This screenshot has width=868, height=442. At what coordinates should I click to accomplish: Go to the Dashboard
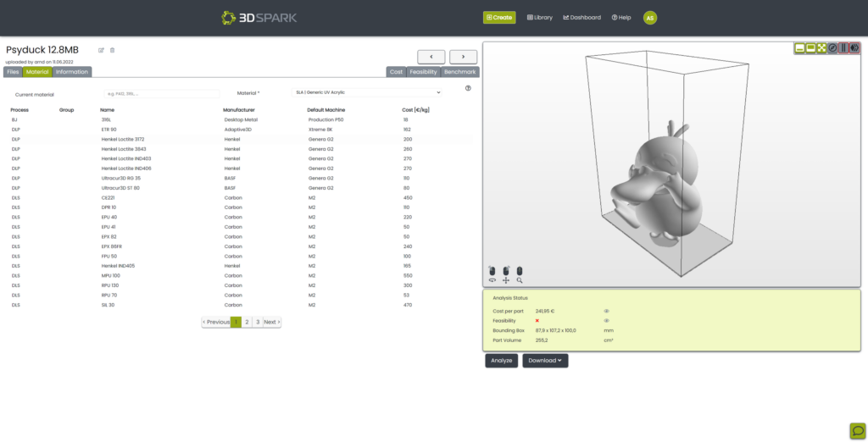581,18
